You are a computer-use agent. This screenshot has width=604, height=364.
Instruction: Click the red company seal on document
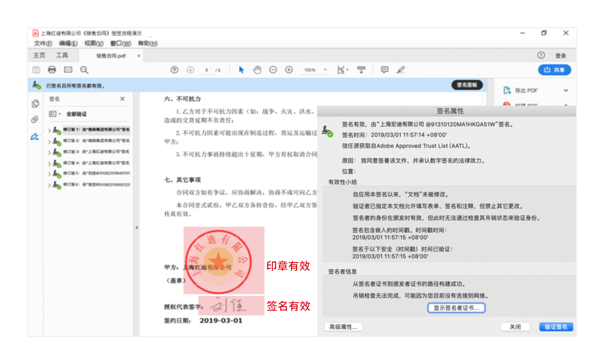coord(218,261)
